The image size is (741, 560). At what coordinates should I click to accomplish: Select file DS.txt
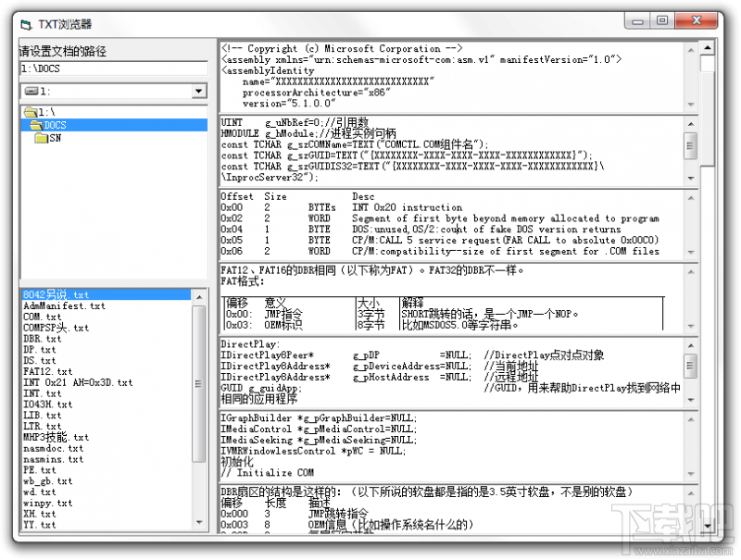coord(40,360)
